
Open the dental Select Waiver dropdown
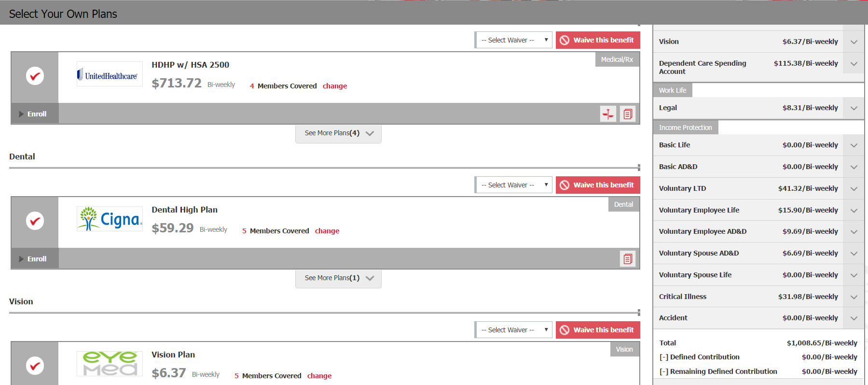513,185
